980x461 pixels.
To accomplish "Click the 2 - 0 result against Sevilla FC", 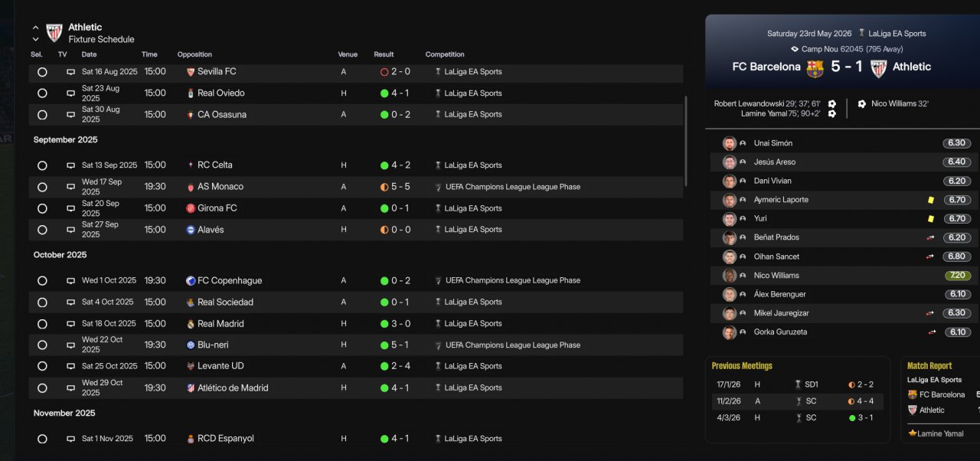I will pyautogui.click(x=400, y=72).
